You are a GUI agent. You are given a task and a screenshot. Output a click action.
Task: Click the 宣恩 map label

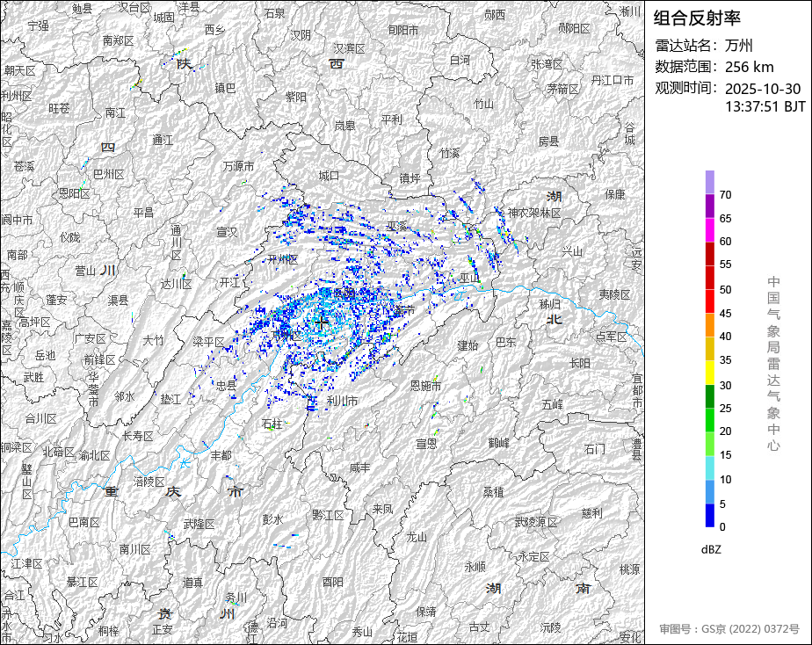pos(427,444)
